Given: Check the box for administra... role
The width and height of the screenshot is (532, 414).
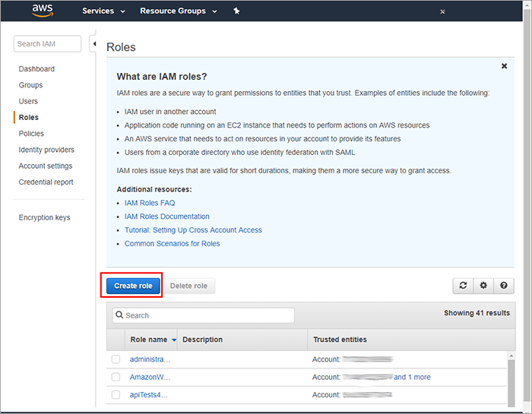Looking at the screenshot, I should (x=116, y=359).
